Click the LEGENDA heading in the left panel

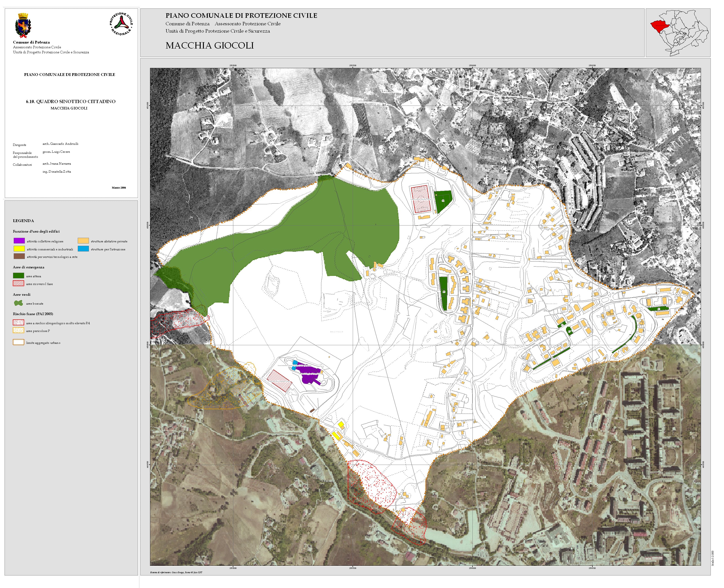[x=23, y=221]
